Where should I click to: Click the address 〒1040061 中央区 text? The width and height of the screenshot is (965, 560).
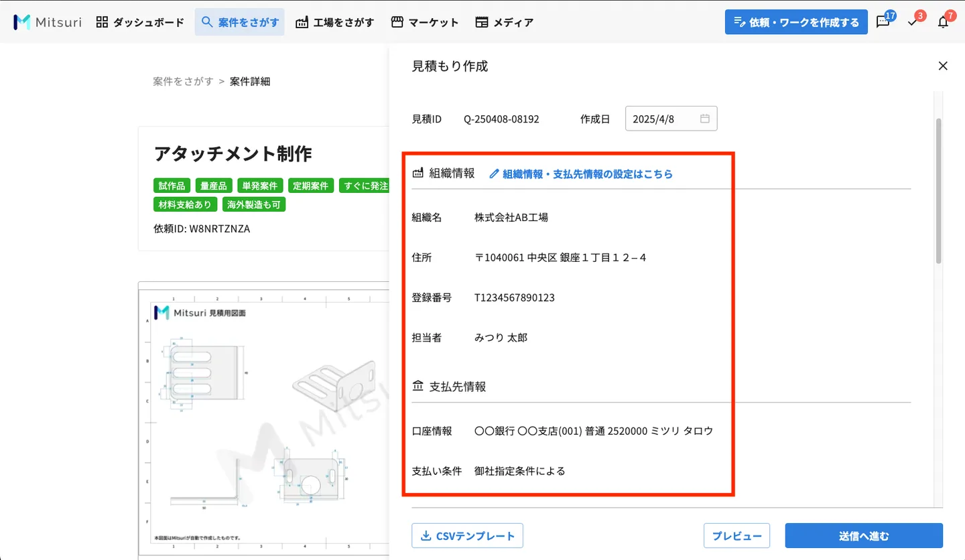(560, 257)
